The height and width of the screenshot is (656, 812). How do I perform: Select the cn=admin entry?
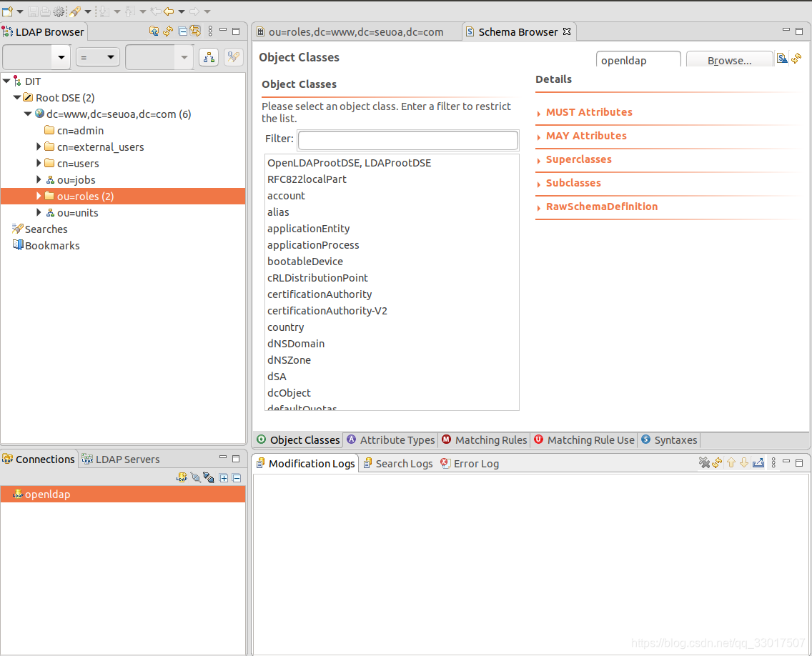(80, 131)
